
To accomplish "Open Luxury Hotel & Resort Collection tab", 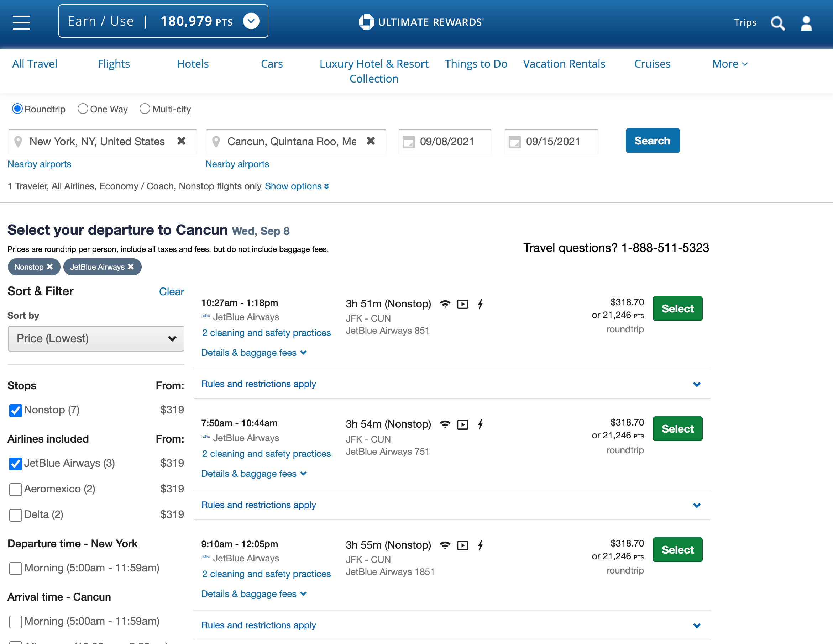I will tap(374, 71).
